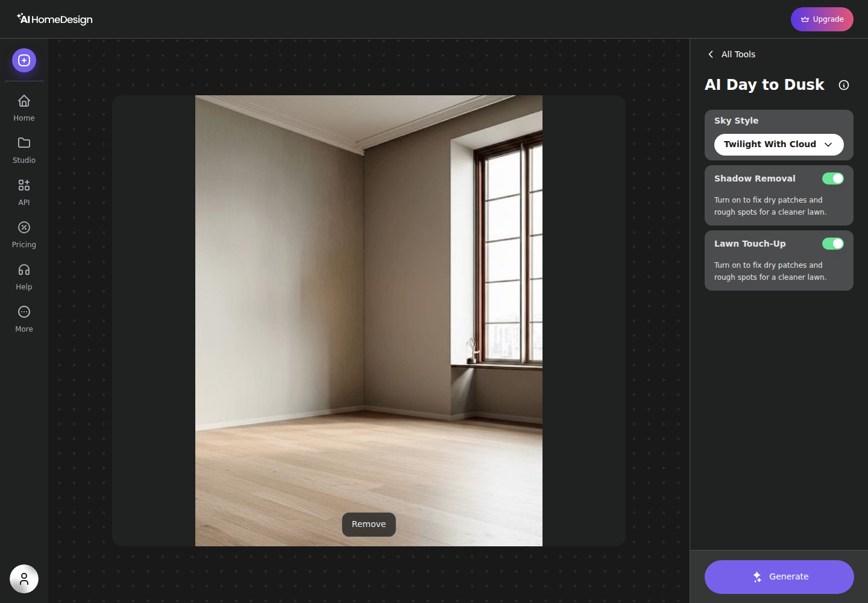Click the Shadow Removal heading

click(755, 178)
